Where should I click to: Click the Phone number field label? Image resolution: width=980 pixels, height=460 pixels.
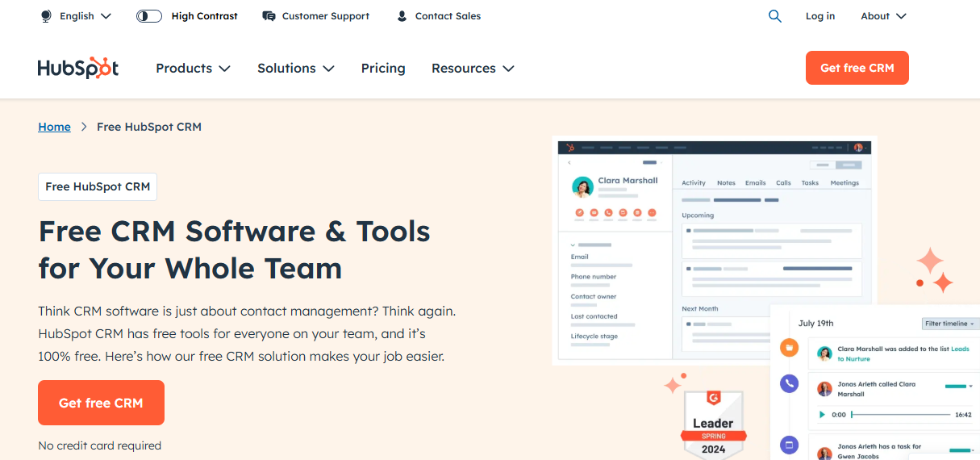pyautogui.click(x=594, y=277)
